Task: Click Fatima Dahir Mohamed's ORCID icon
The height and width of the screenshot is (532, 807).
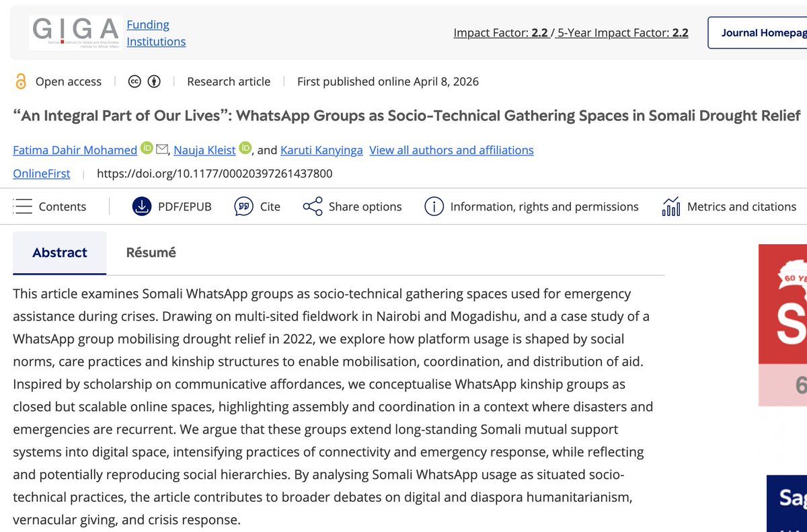Action: 147,149
